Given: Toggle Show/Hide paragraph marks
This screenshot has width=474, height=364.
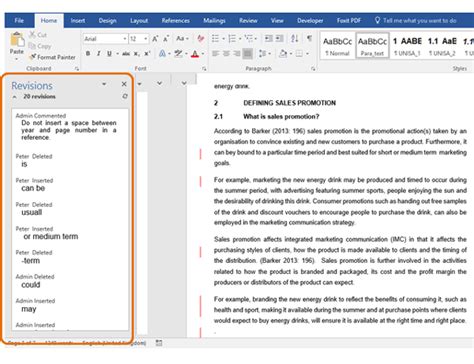Looking at the screenshot, I should [x=309, y=39].
